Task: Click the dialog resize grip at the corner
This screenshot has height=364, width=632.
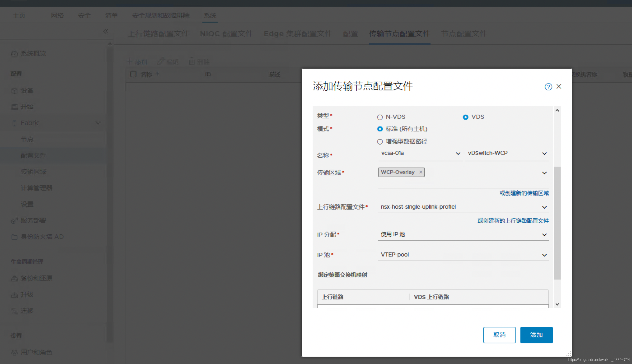Action: click(569, 354)
